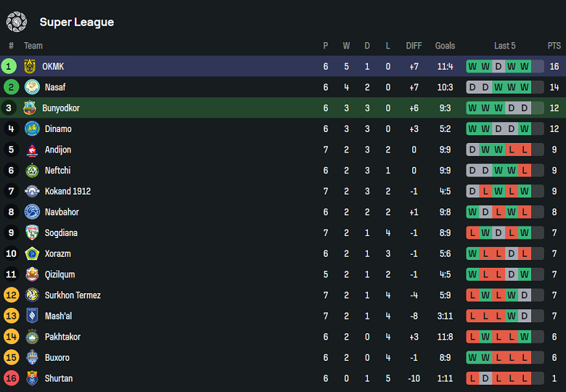
Task: Open Kokand 1912 team page
Action: pyautogui.click(x=66, y=192)
